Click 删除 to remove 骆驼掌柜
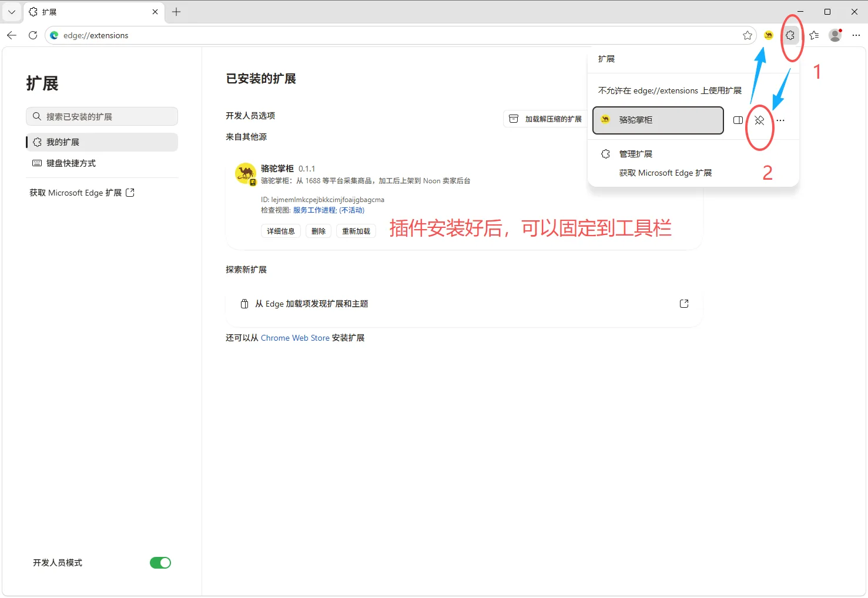 coord(319,231)
